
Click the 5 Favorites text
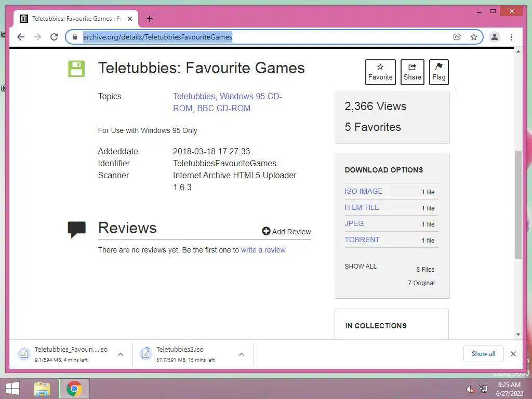373,127
